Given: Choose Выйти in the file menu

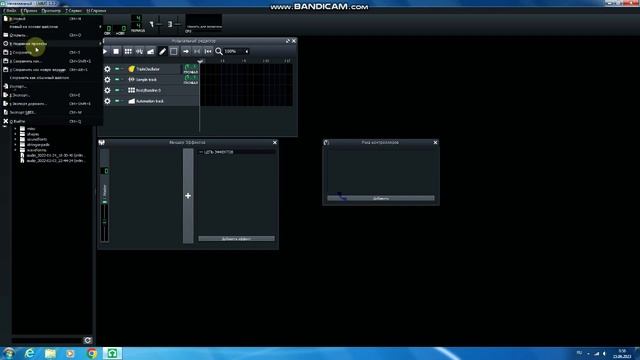Looking at the screenshot, I should pos(52,121).
